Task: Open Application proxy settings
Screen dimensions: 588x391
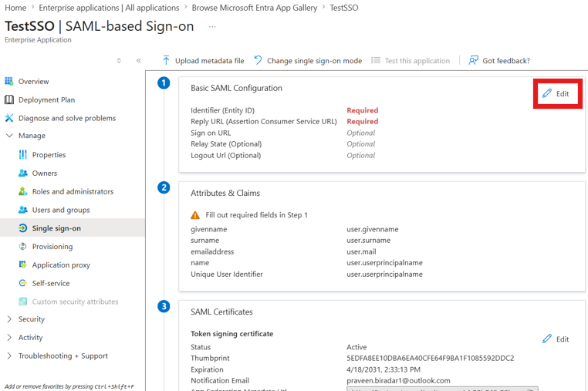Action: pyautogui.click(x=61, y=265)
